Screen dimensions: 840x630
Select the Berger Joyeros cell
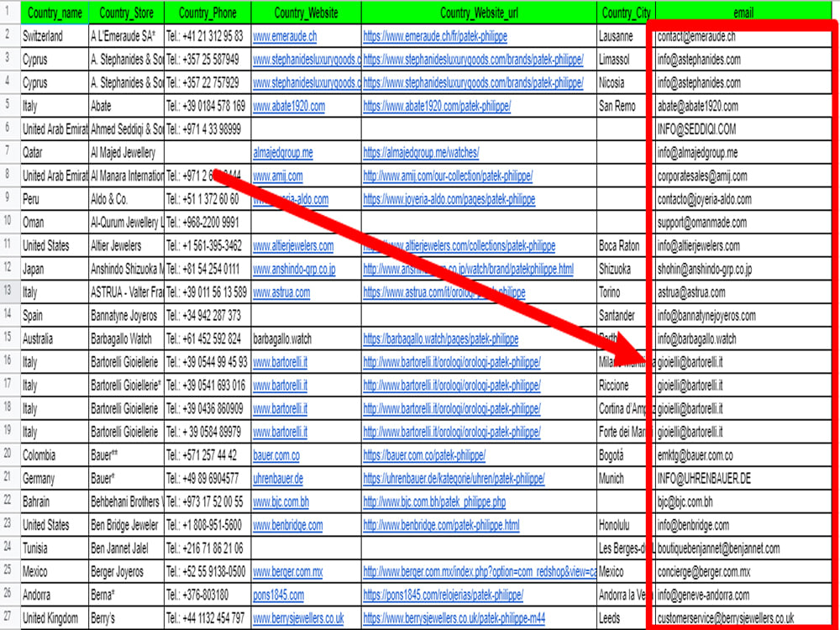click(127, 571)
